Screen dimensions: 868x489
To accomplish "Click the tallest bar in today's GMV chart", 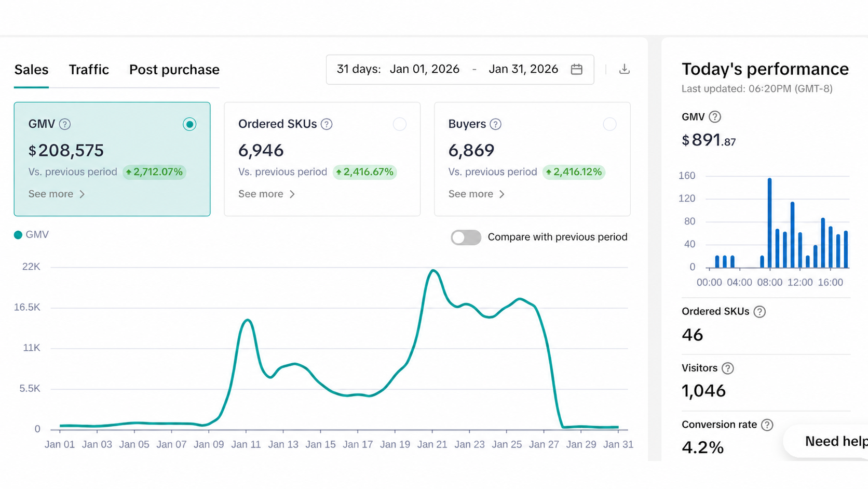I will click(x=769, y=223).
